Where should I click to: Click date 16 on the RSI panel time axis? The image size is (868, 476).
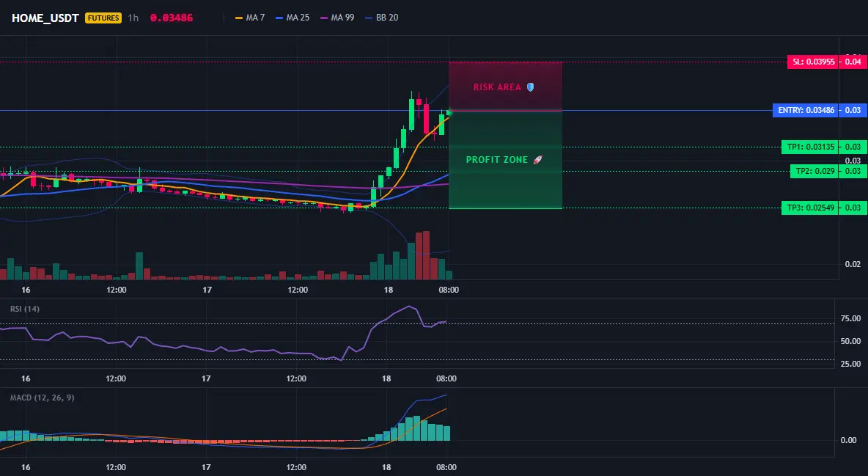[26, 378]
